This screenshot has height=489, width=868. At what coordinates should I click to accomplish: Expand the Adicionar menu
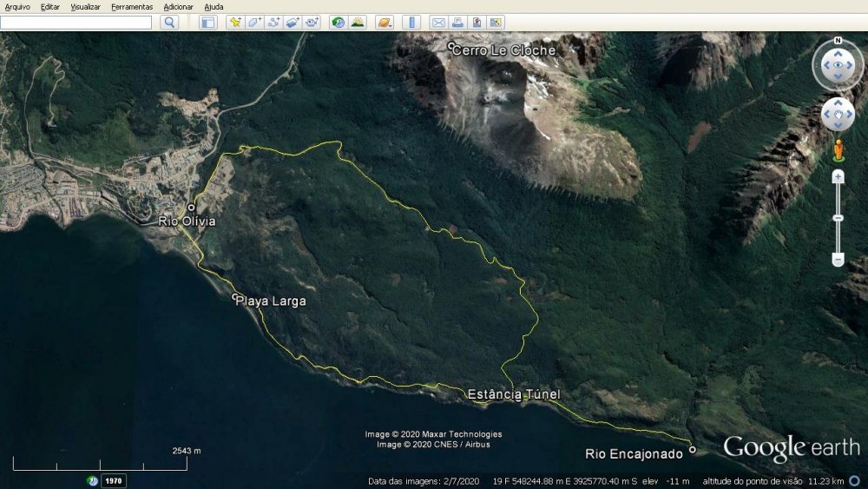(x=178, y=7)
